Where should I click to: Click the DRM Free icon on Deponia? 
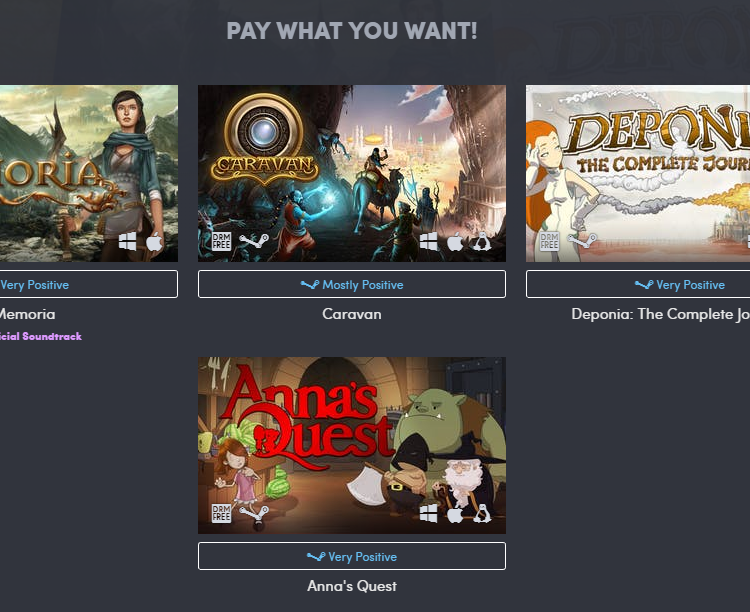549,242
